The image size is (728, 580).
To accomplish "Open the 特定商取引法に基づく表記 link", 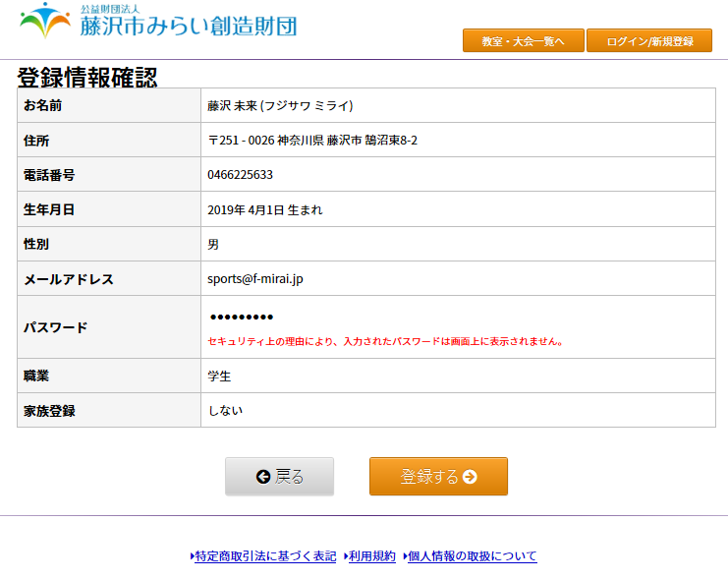I will pos(265,556).
